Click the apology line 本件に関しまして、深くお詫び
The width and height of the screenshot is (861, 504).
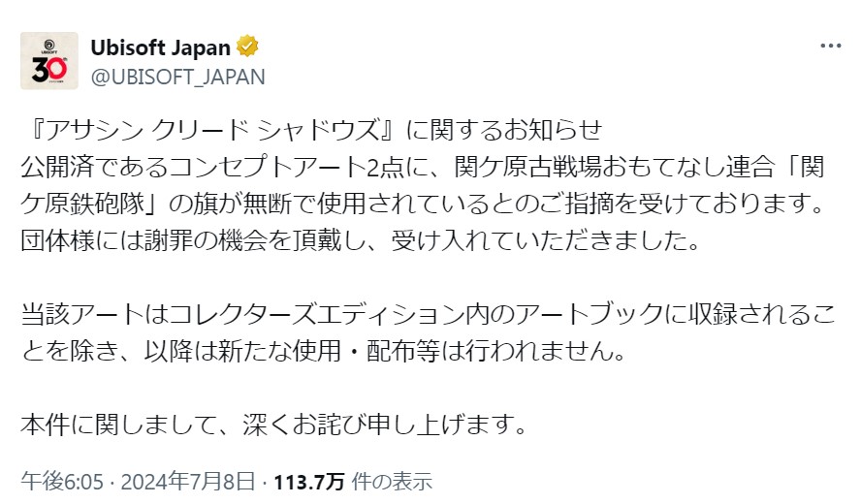274,425
